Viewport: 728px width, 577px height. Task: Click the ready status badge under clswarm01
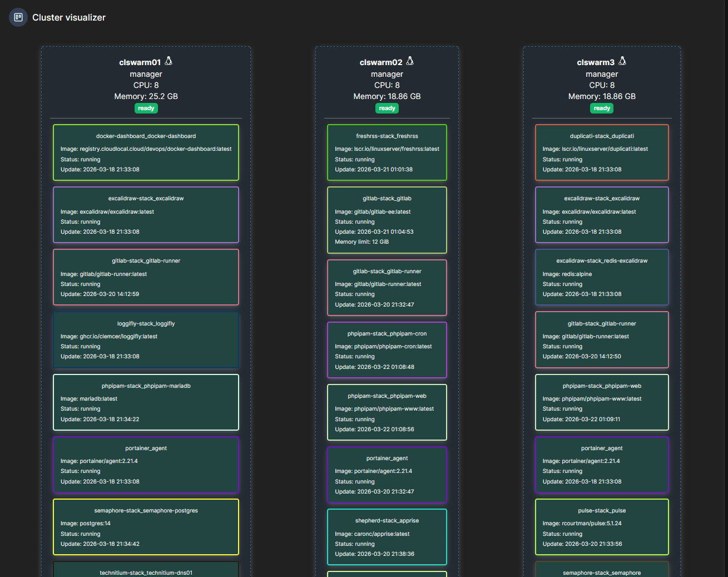(x=146, y=109)
